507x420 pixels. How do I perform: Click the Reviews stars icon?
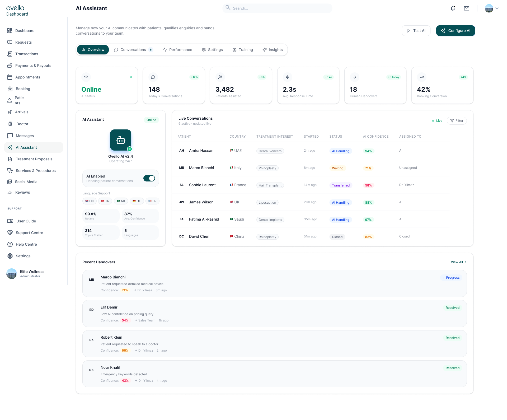point(10,192)
